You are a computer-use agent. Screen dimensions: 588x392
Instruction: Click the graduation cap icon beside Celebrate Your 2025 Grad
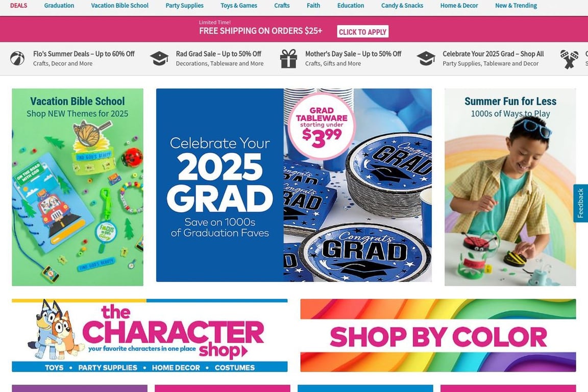pyautogui.click(x=426, y=59)
